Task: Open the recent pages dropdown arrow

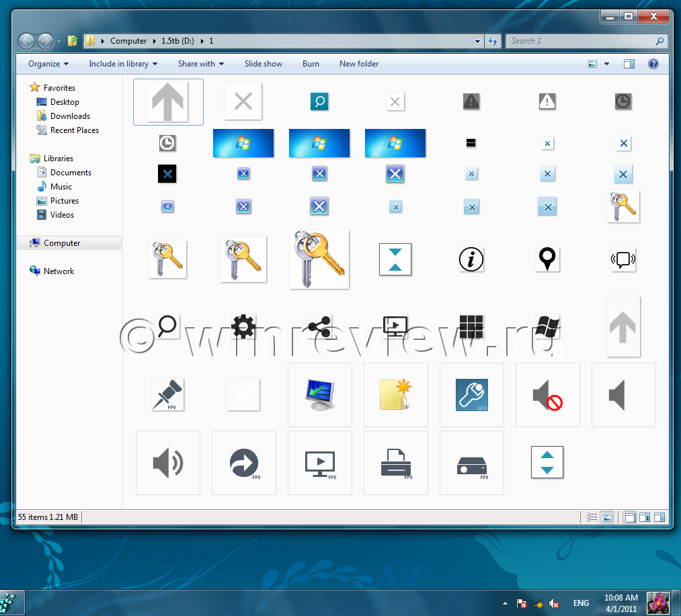Action: (x=58, y=41)
